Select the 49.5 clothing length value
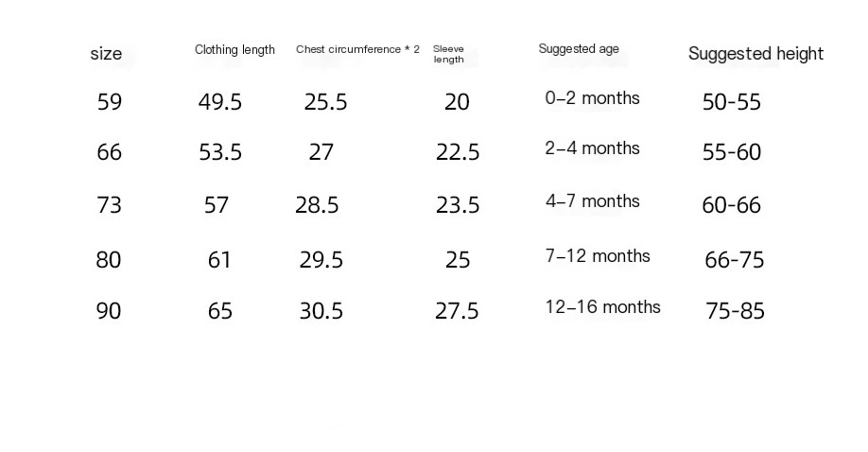 220,102
